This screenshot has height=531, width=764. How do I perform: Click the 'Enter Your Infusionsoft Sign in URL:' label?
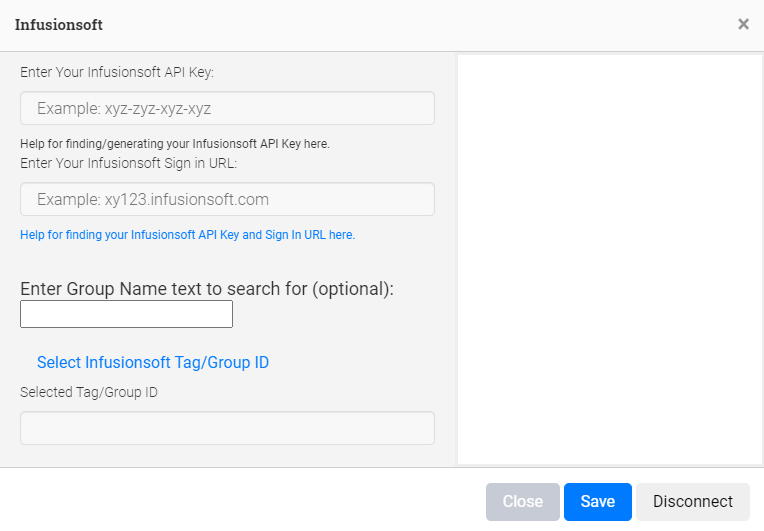click(129, 163)
